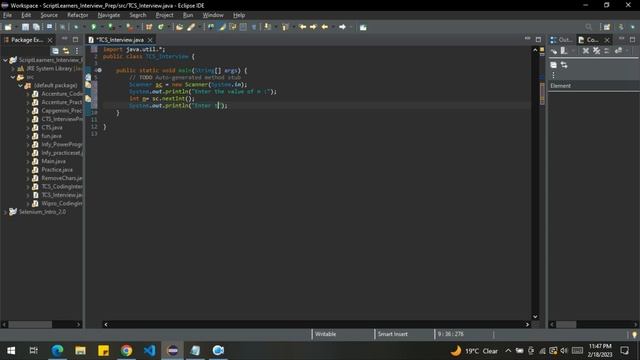The height and width of the screenshot is (360, 640).
Task: Click the green Run button in toolbar
Action: click(x=93, y=27)
